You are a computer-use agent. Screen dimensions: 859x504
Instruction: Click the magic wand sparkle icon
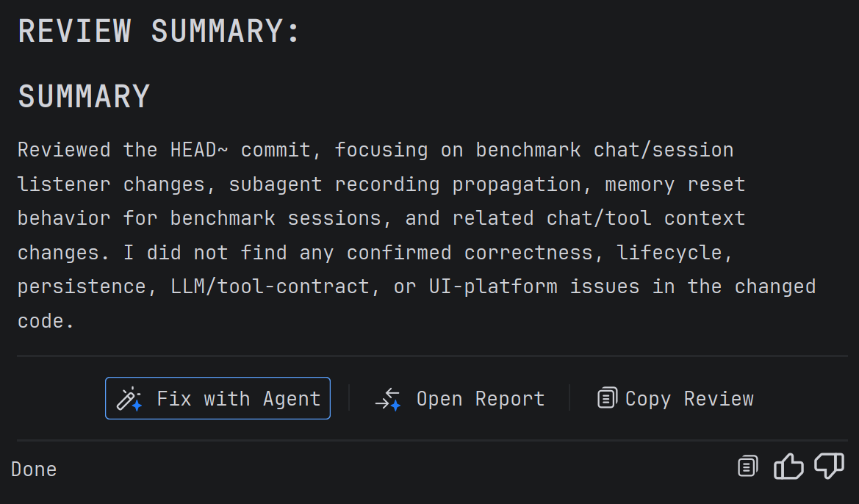[129, 399]
